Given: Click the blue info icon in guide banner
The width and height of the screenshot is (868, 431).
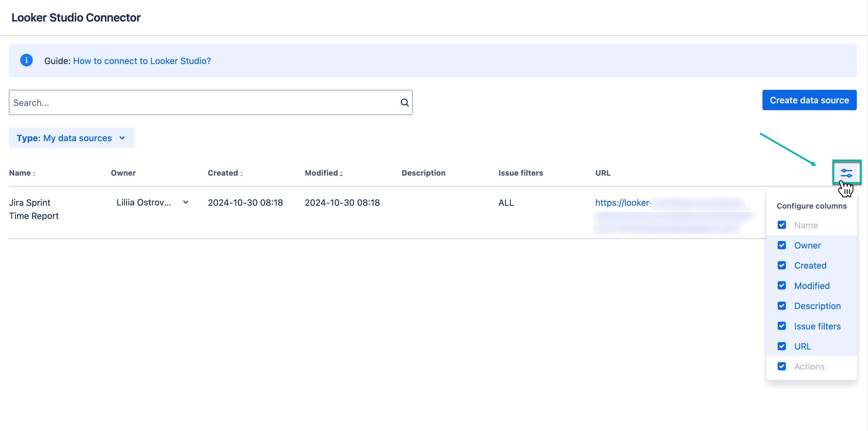Looking at the screenshot, I should (26, 60).
